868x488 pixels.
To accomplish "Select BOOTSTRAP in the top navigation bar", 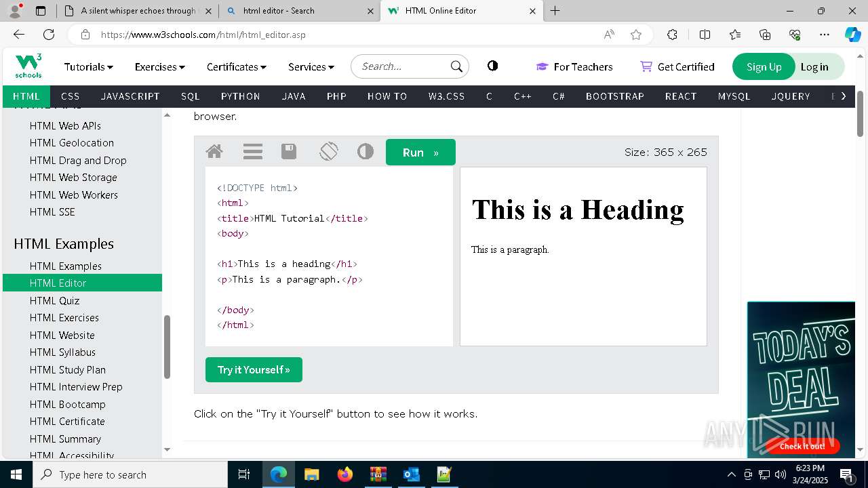I will pos(615,96).
